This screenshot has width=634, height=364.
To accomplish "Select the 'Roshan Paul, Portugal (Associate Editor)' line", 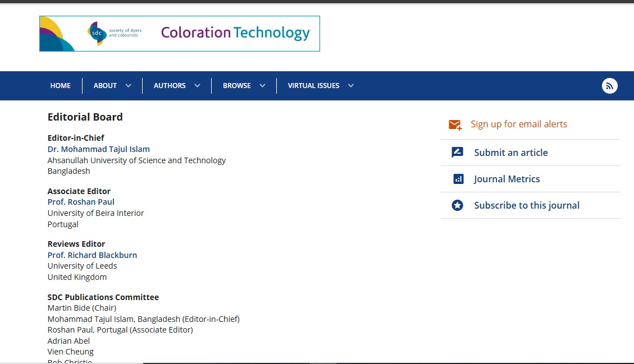I will tap(120, 330).
